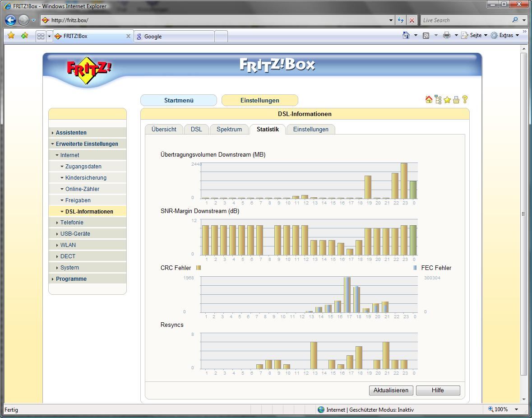Click the FRITZ!Box home icon

coord(429,99)
